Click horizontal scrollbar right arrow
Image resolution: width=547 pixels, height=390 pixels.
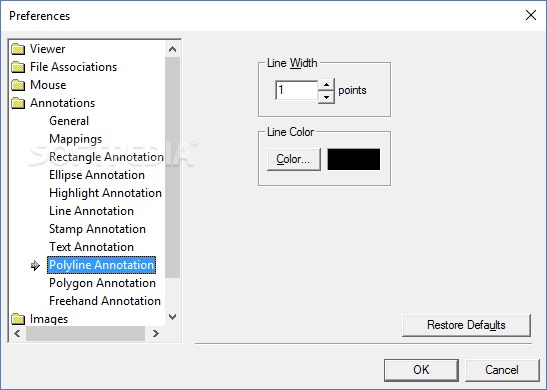pyautogui.click(x=156, y=333)
